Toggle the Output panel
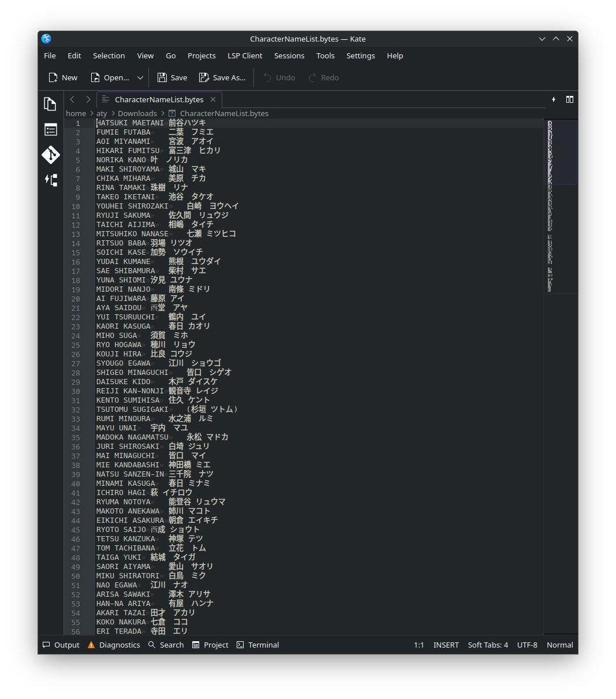The height and width of the screenshot is (699, 616). pyautogui.click(x=61, y=645)
